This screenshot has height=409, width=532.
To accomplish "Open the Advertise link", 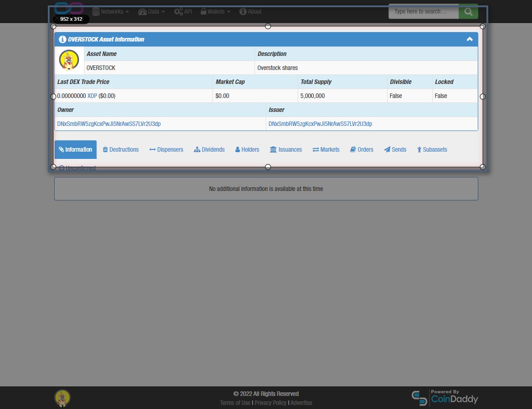I will pos(301,403).
